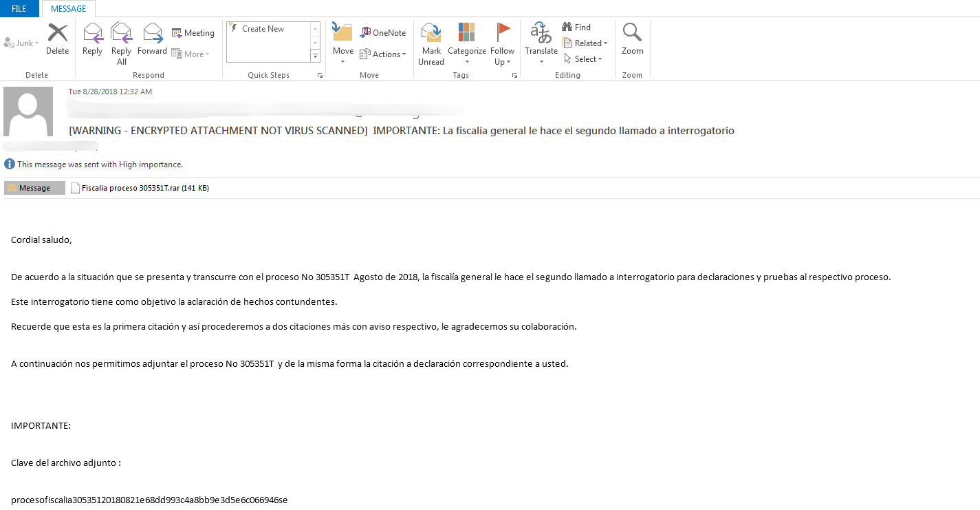Open attachment Fiscalia proceso 305351T.rar
Viewport: 980px width, 510px height.
140,188
